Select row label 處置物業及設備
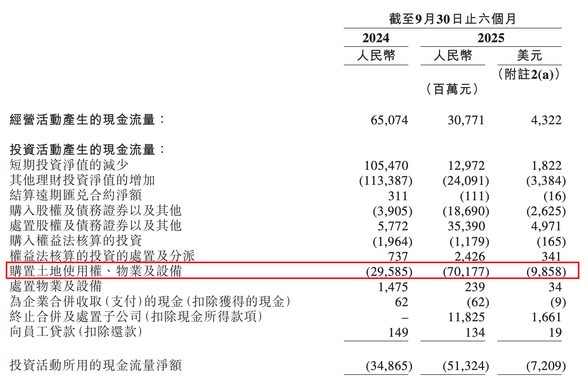Screen dimensions: 588x381 click(x=56, y=286)
